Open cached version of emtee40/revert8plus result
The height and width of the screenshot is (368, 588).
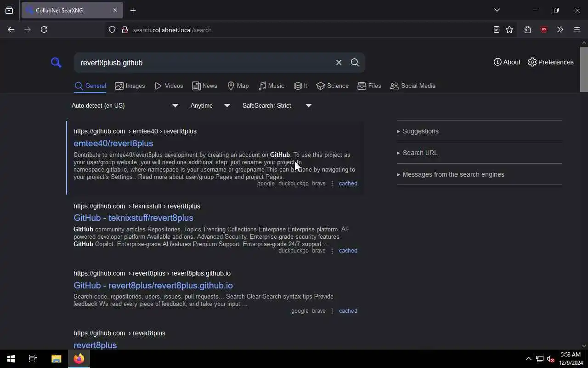[x=348, y=184]
